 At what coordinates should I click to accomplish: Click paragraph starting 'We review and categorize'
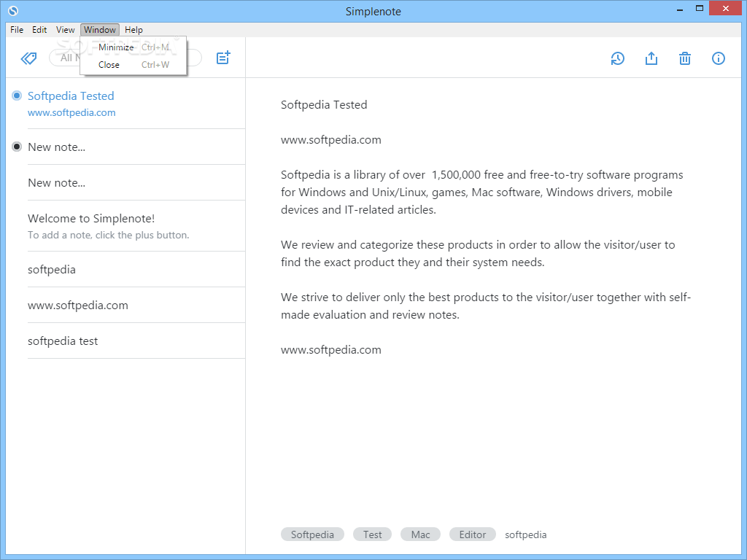pos(478,253)
